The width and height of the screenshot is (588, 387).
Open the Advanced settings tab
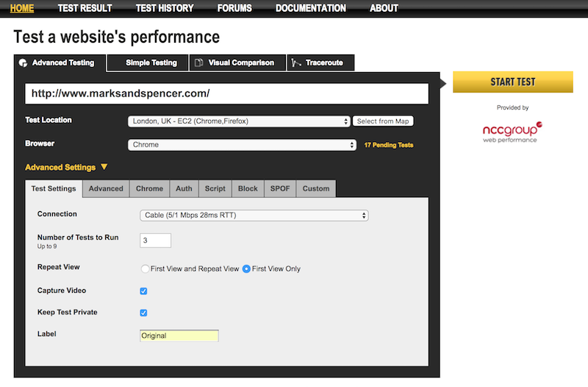(x=106, y=188)
